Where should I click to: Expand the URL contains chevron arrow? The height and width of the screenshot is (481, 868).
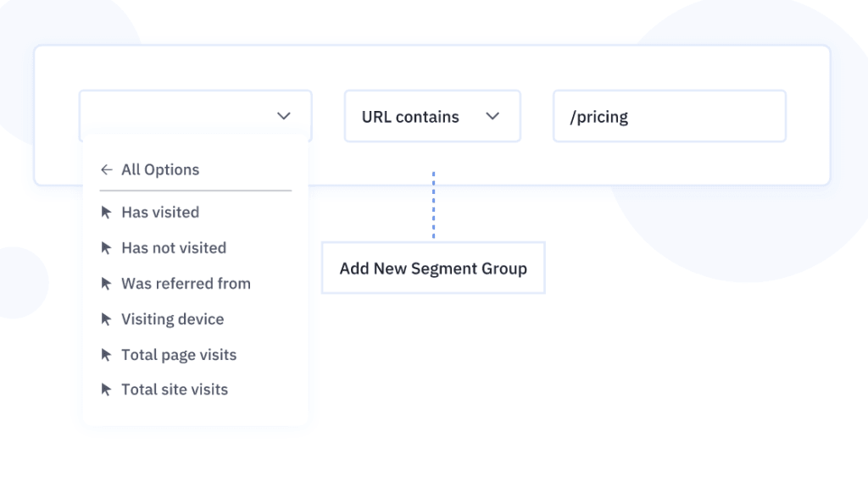pos(492,116)
